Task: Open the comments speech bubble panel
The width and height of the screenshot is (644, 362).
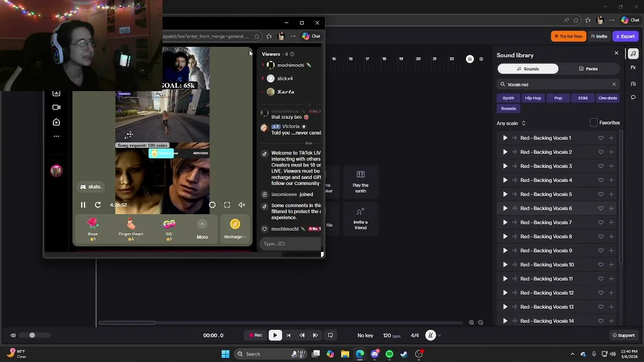Action: 633,98
